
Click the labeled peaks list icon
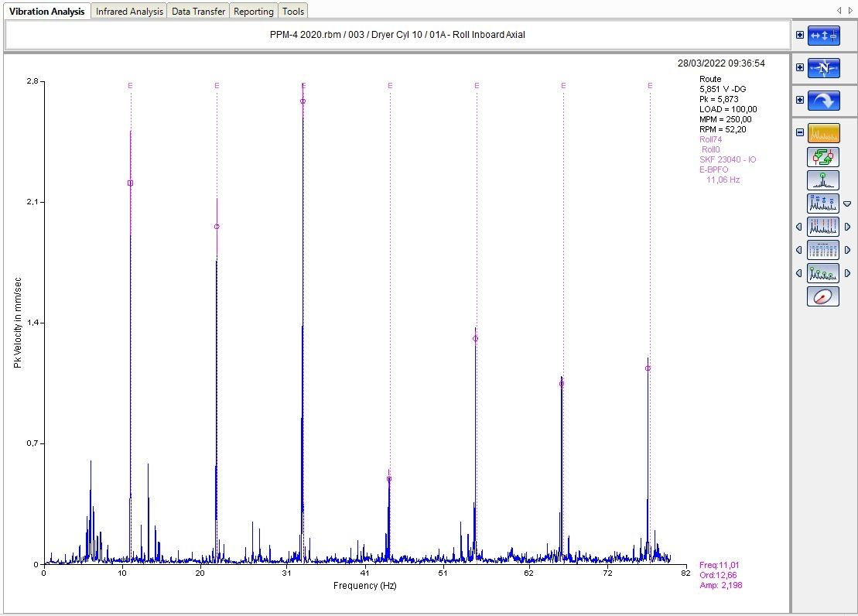(x=823, y=204)
